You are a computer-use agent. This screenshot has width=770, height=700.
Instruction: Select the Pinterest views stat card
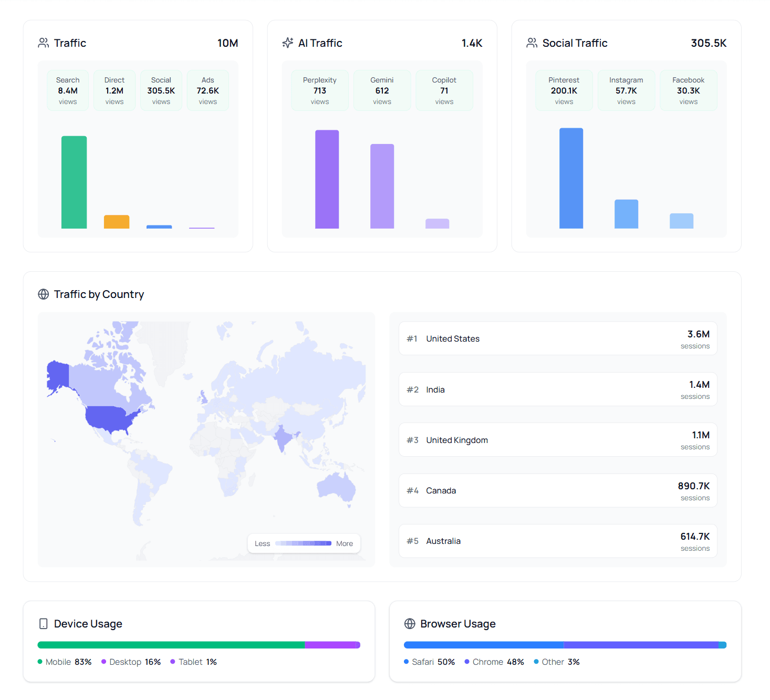564,90
